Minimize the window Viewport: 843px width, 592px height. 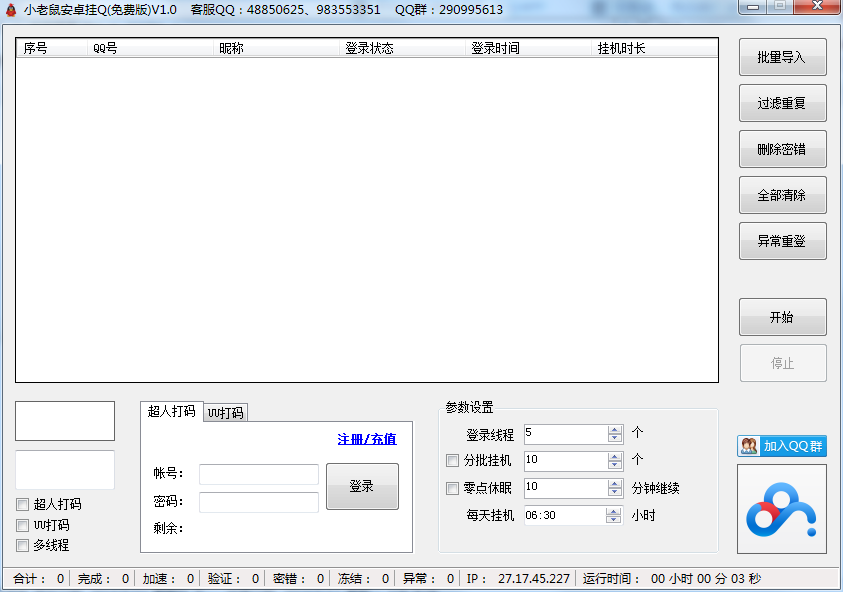(753, 6)
